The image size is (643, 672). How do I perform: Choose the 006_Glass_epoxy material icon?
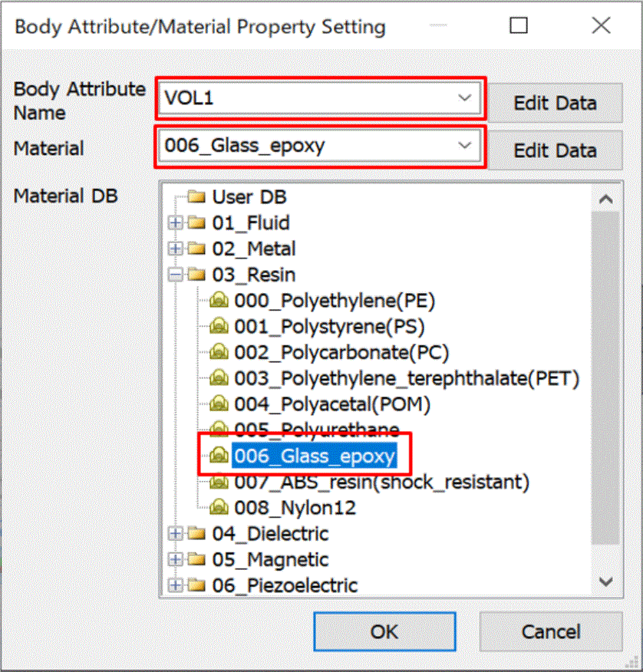(219, 455)
